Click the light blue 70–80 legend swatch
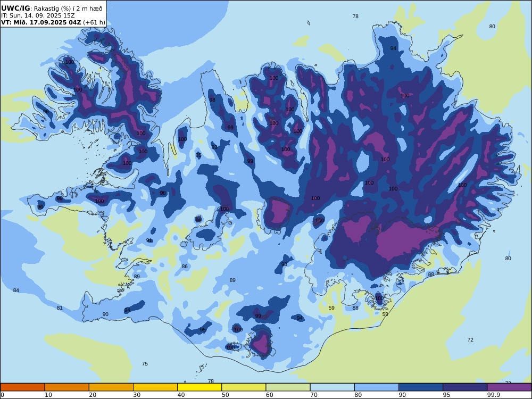This screenshot has width=532, height=399. tap(332, 387)
